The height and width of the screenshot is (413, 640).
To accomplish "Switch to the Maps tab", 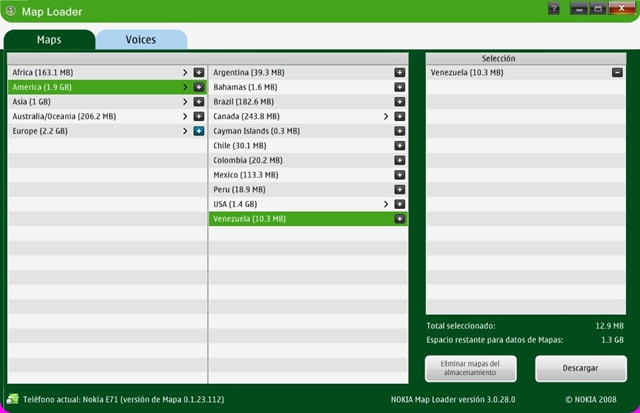I will tap(49, 40).
